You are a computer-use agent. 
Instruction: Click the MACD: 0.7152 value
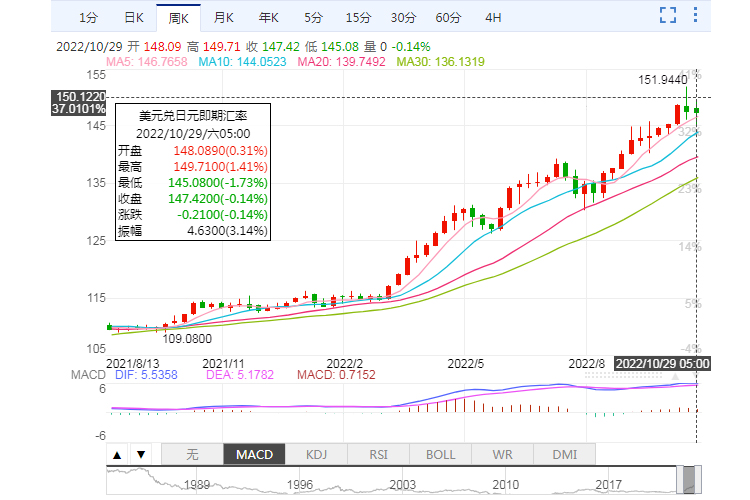tap(336, 375)
